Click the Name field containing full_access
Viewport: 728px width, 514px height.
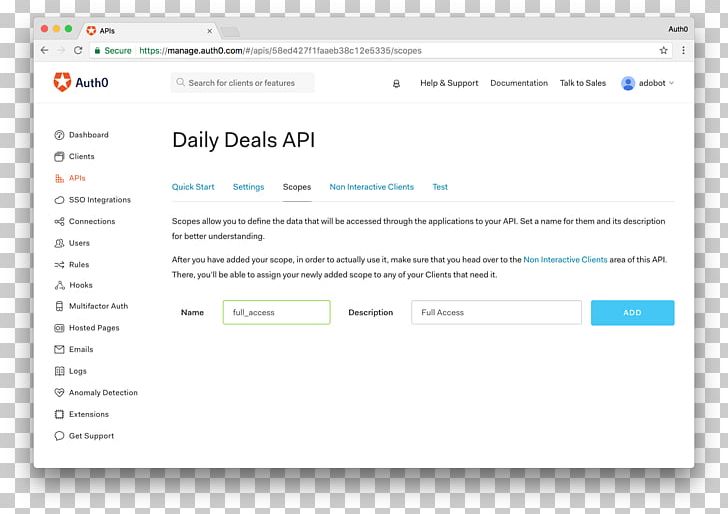click(276, 313)
